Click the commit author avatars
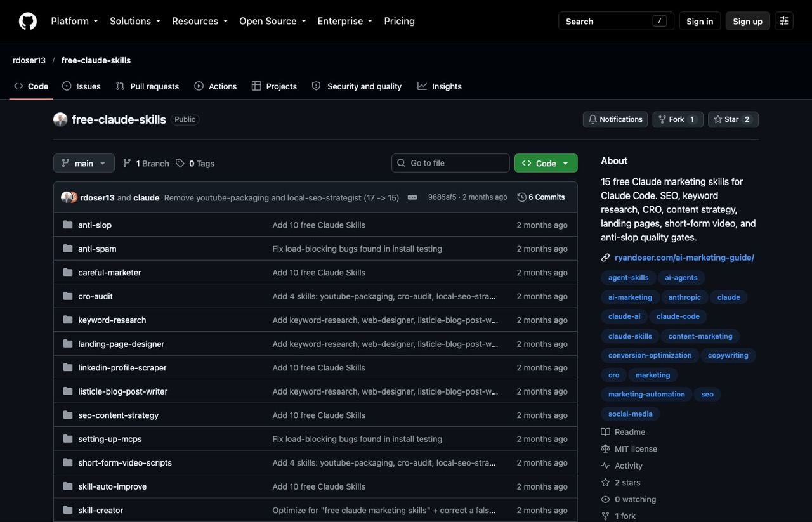The image size is (812, 522). (x=69, y=197)
